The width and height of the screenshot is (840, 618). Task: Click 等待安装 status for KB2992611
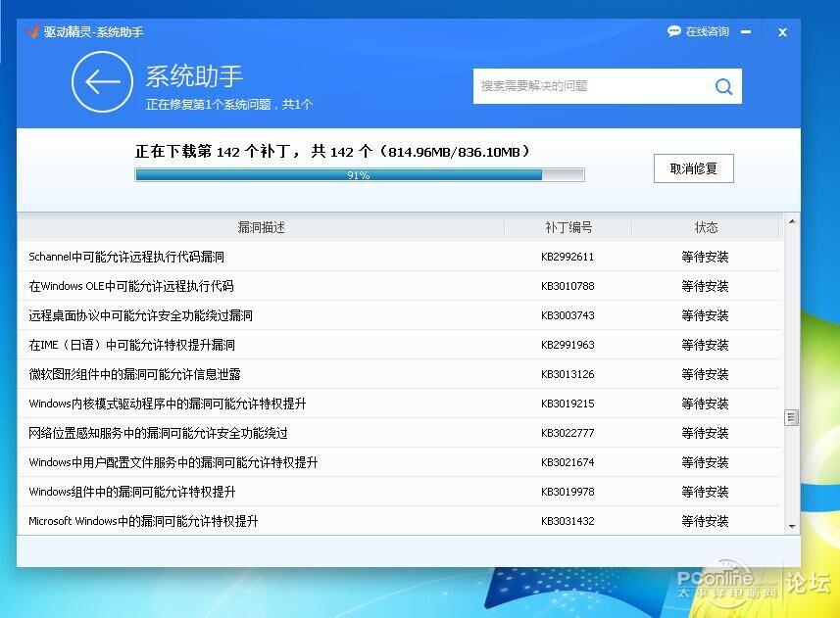[x=705, y=257]
